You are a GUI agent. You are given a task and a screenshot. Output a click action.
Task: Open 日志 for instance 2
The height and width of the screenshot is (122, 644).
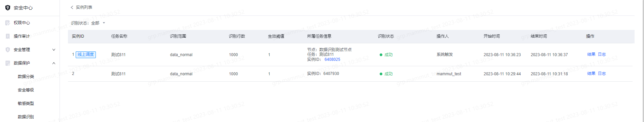pos(602,74)
